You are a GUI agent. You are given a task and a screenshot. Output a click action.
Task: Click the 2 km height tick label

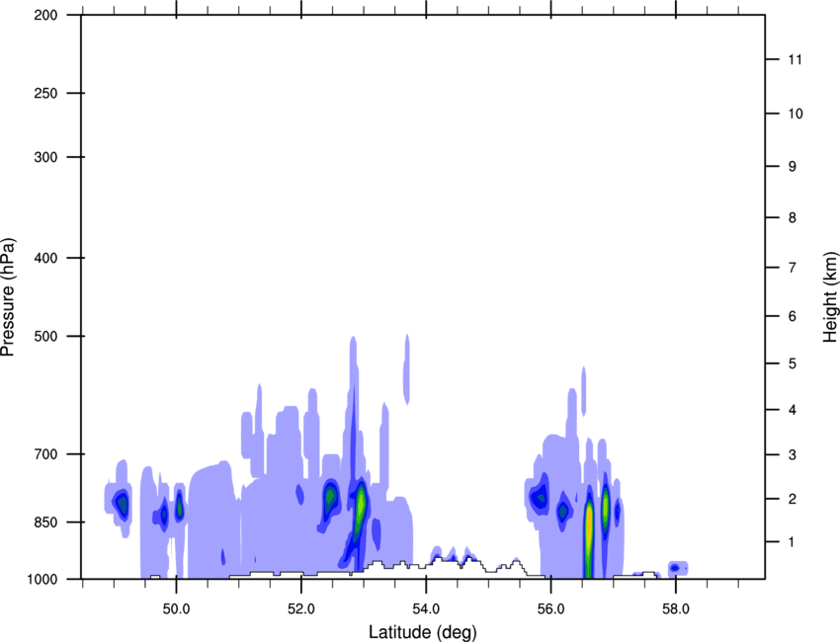coord(793,499)
